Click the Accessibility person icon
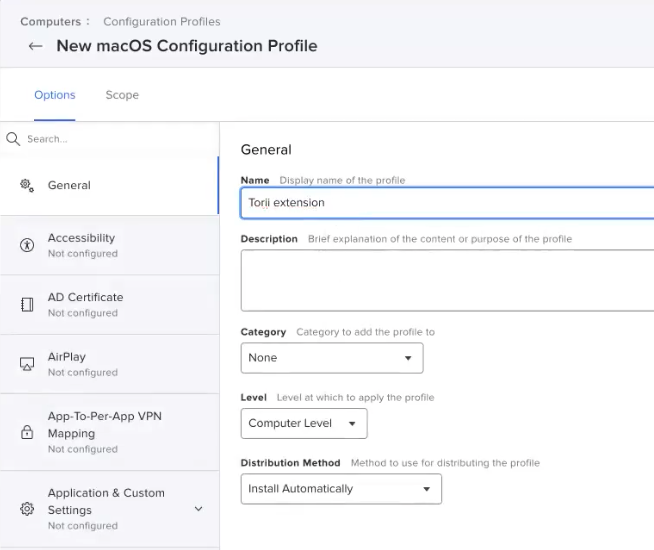 (x=27, y=245)
